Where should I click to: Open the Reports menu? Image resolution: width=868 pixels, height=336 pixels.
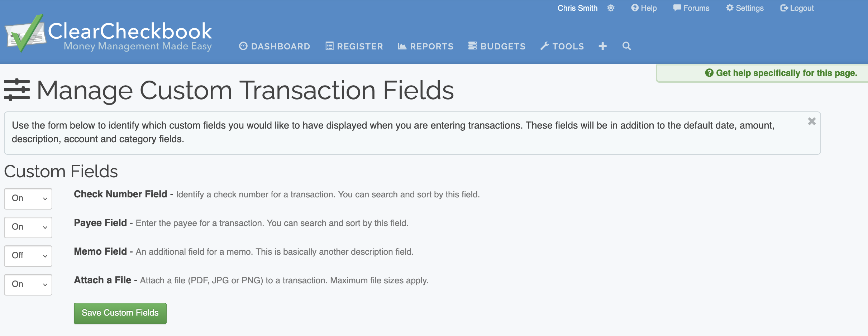pos(425,46)
